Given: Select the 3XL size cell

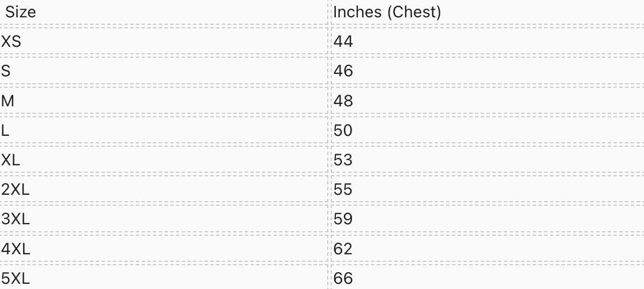Looking at the screenshot, I should [15, 220].
